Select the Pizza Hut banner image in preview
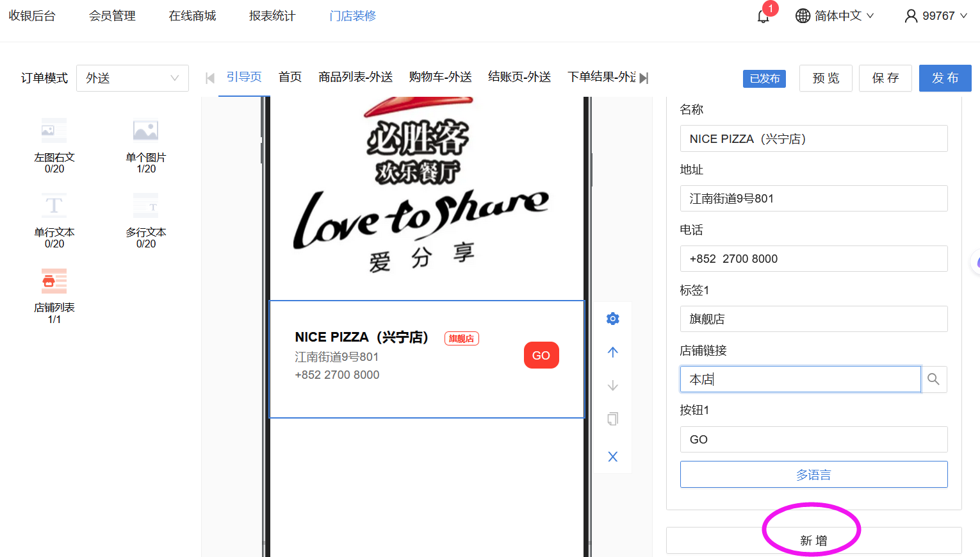Image resolution: width=980 pixels, height=557 pixels. tap(427, 197)
